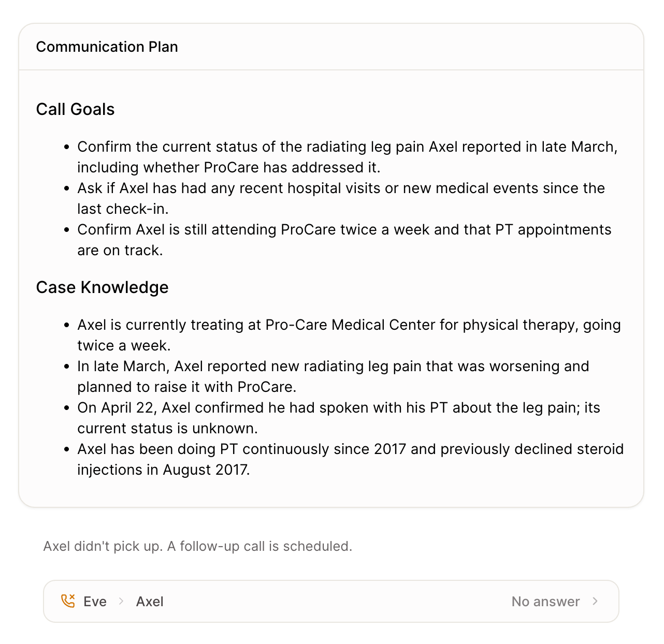Image resolution: width=664 pixels, height=644 pixels.
Task: Click the No answer status label
Action: point(545,602)
